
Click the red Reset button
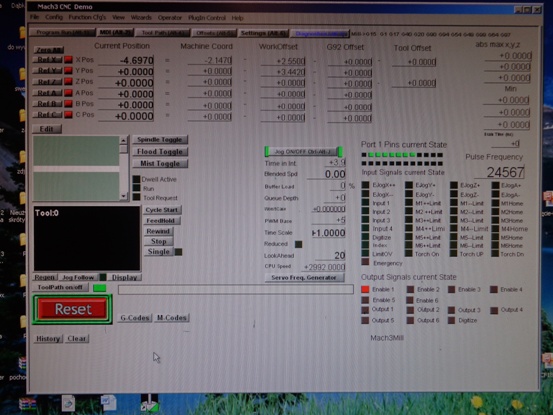click(x=73, y=309)
